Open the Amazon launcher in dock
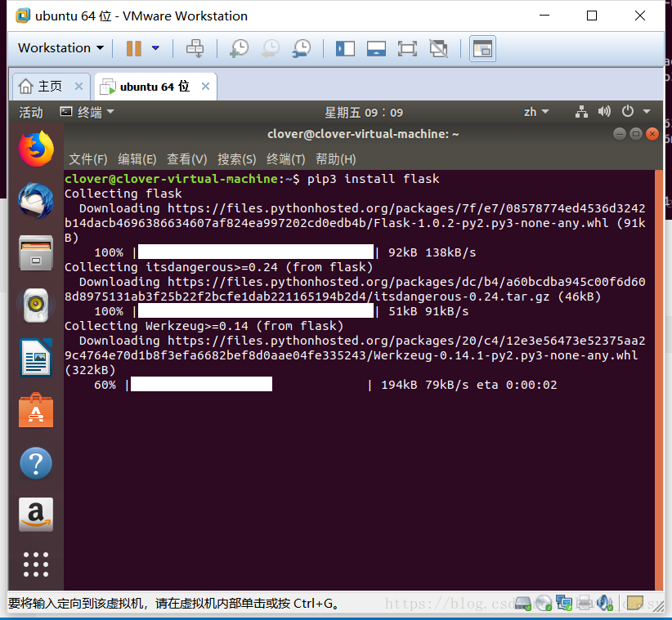This screenshot has height=620, width=672. (x=36, y=515)
